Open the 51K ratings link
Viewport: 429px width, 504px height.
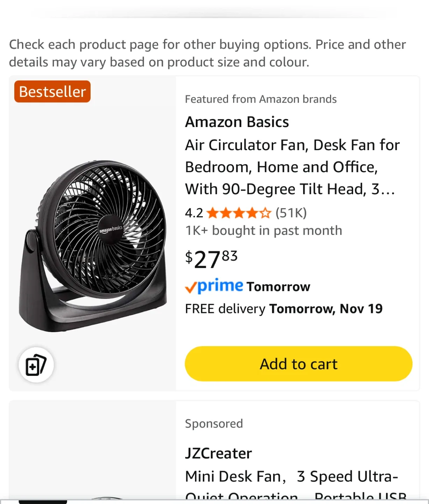tap(291, 213)
